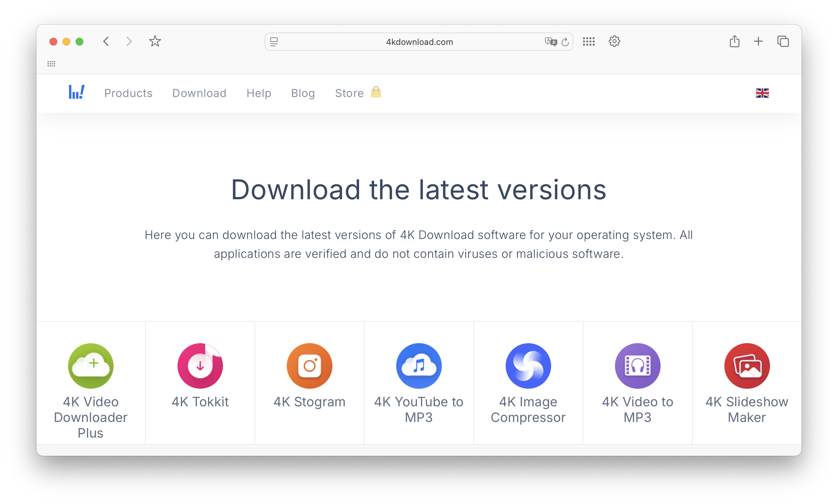The width and height of the screenshot is (838, 504).
Task: Click the 4K Stogram icon
Action: [309, 366]
